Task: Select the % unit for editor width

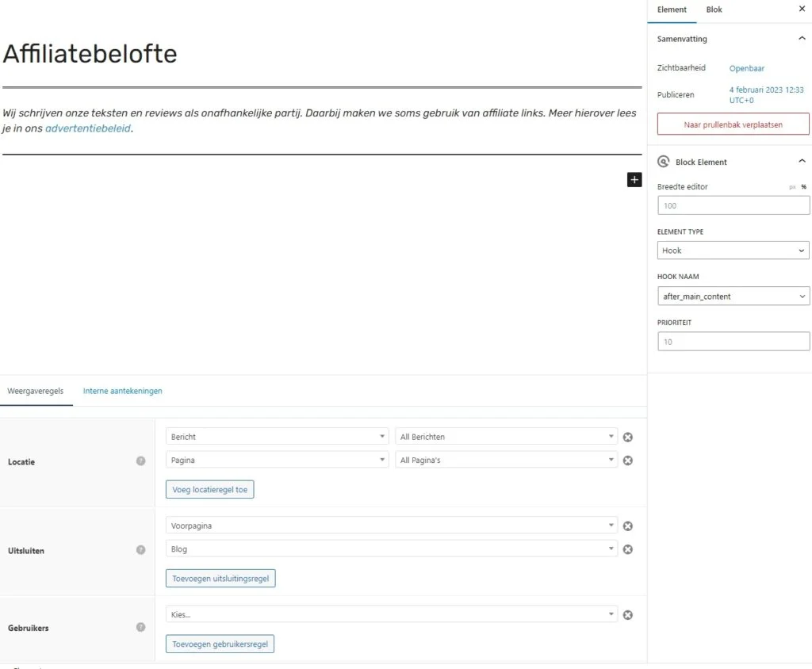Action: (x=802, y=187)
